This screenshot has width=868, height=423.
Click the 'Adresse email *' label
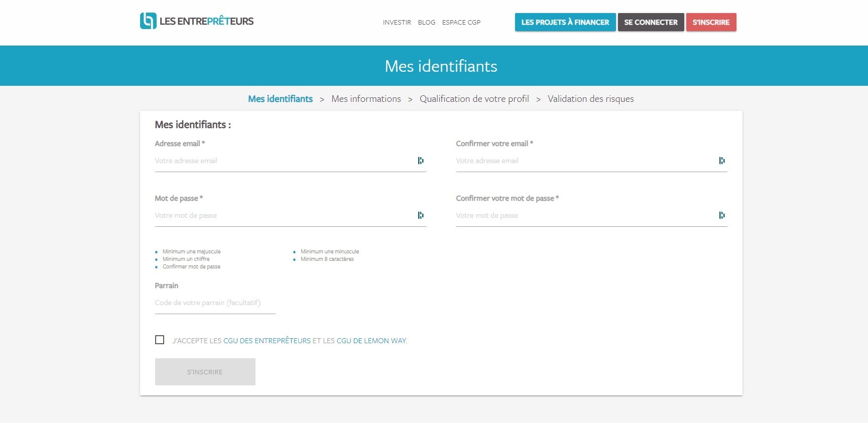180,144
